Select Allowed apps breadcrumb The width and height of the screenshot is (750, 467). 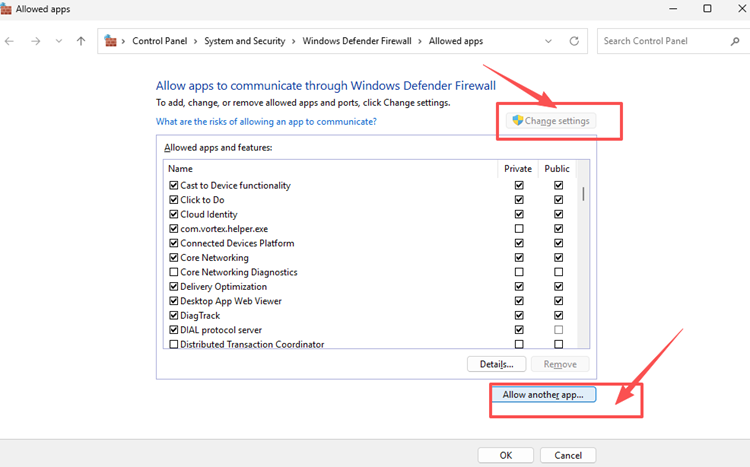coord(456,41)
